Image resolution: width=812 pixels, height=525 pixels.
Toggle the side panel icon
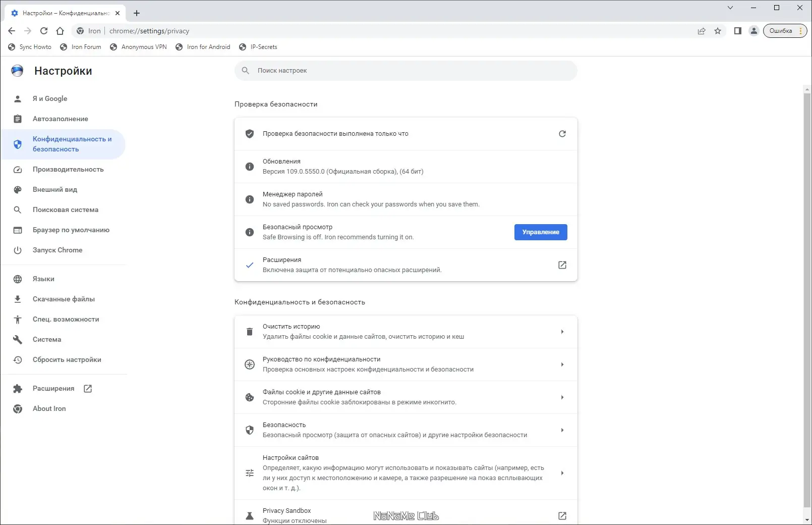(x=737, y=31)
